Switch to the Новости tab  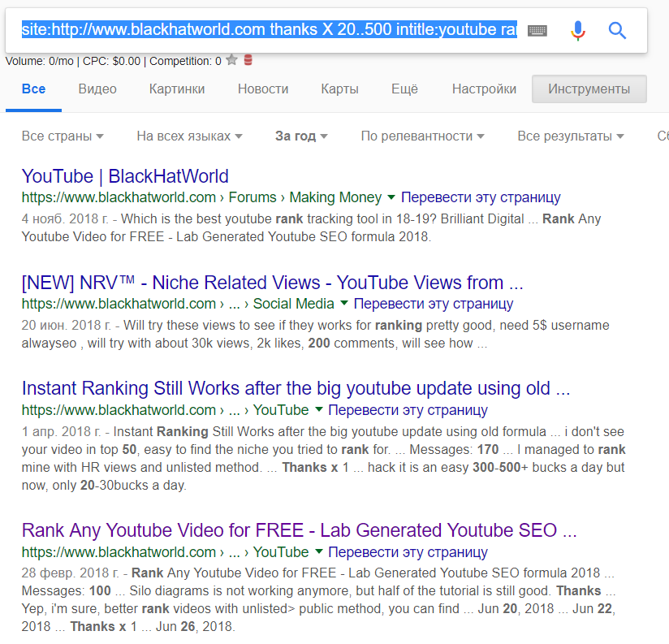(263, 89)
